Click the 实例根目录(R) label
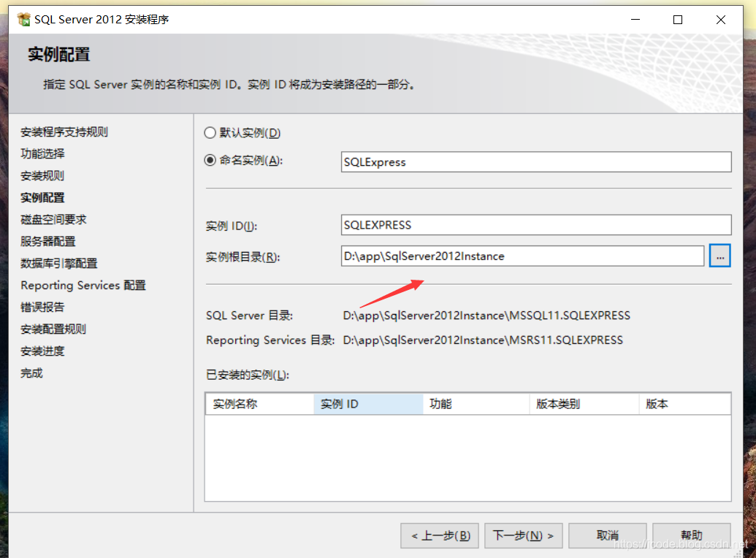Screen dimensions: 756x558 tap(243, 256)
